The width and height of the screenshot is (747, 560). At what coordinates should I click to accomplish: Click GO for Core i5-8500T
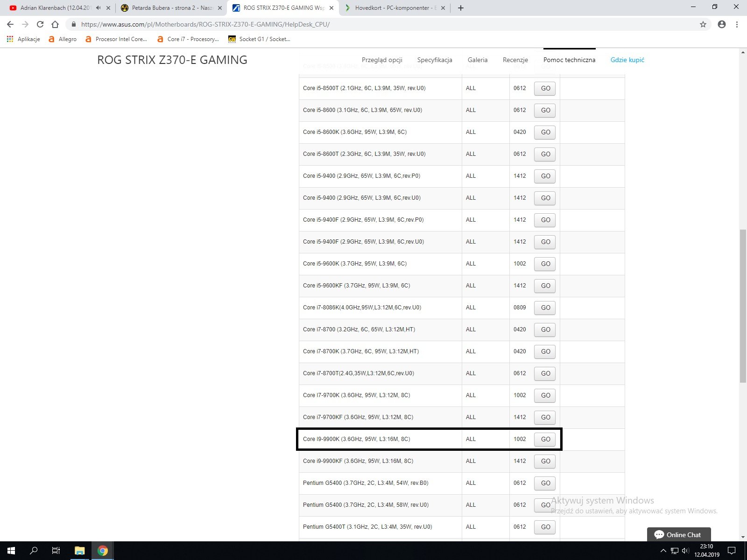click(545, 88)
